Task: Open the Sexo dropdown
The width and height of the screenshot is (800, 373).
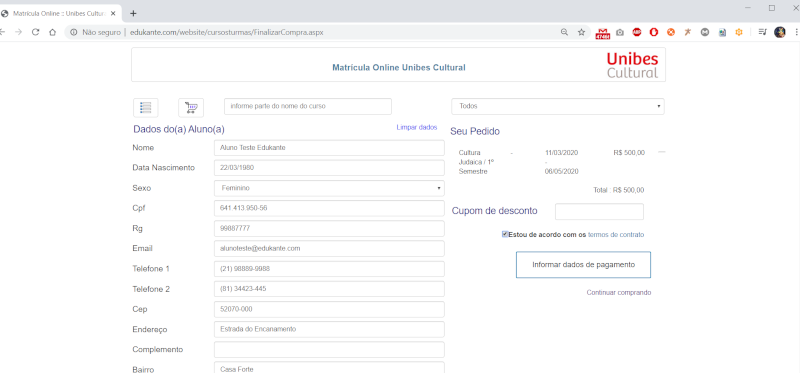Action: tap(329, 188)
